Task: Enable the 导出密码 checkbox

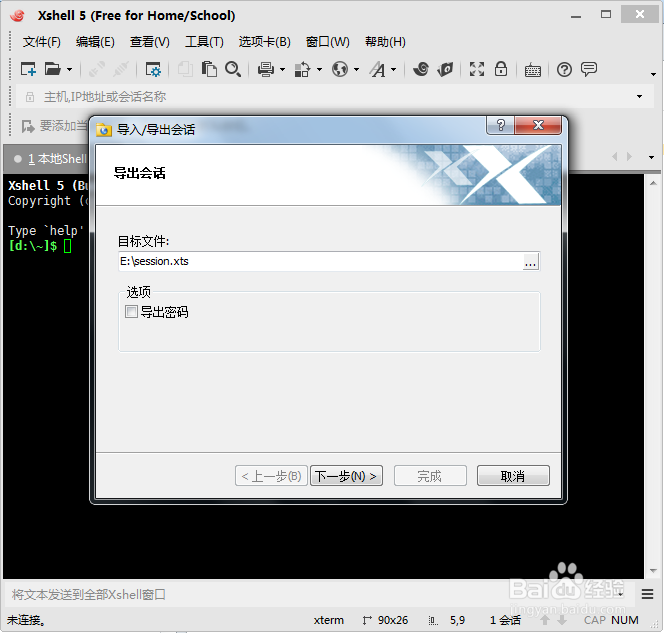Action: pyautogui.click(x=131, y=312)
